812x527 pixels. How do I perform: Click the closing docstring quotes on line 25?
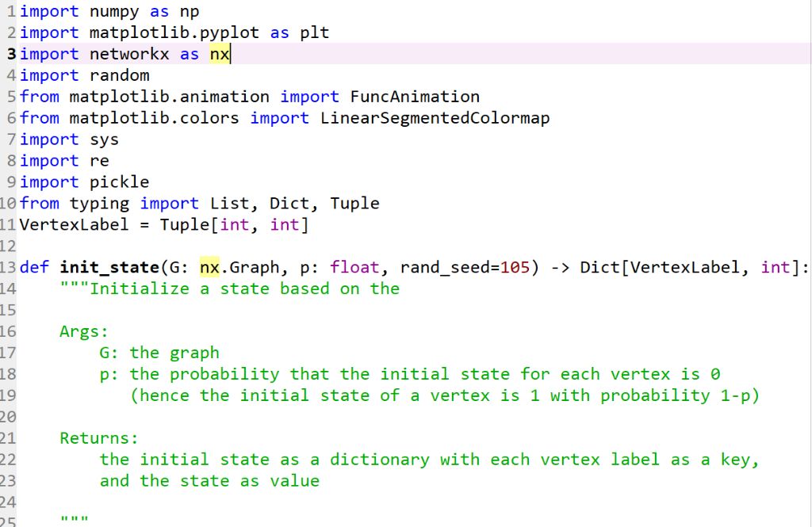point(74,517)
